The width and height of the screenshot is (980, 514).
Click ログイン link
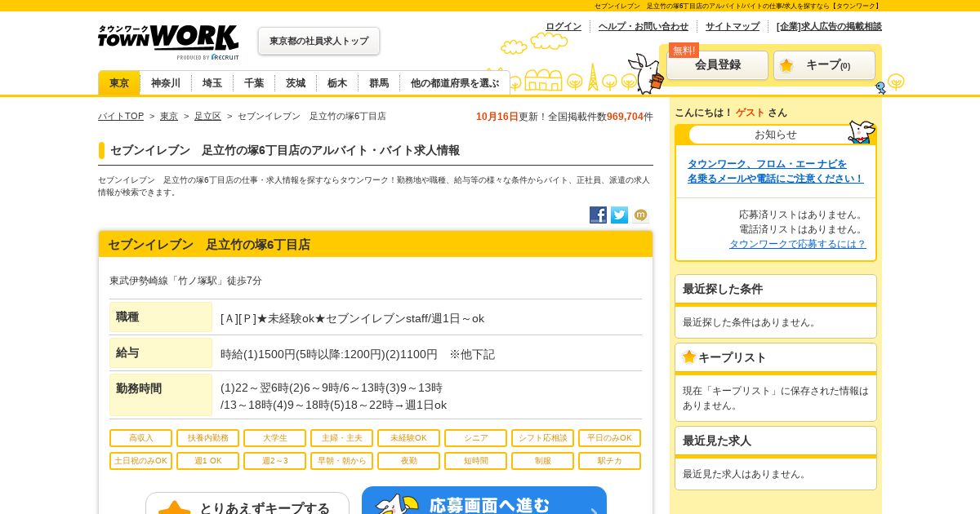[563, 26]
